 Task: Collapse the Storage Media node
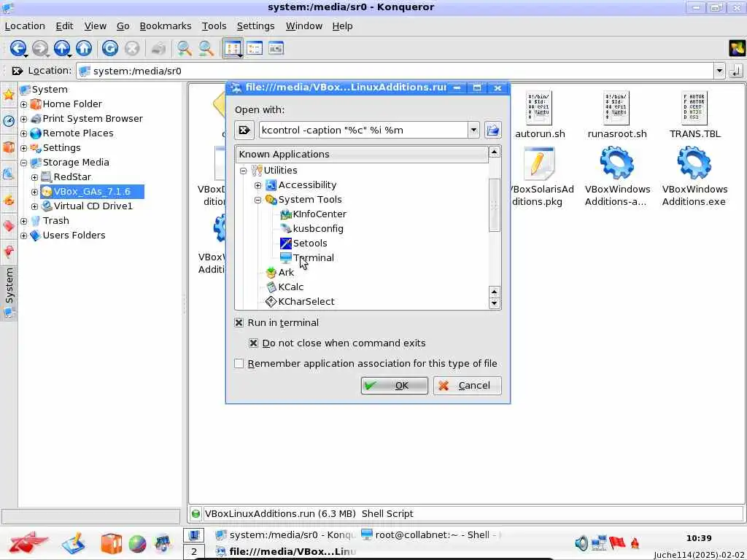24,163
